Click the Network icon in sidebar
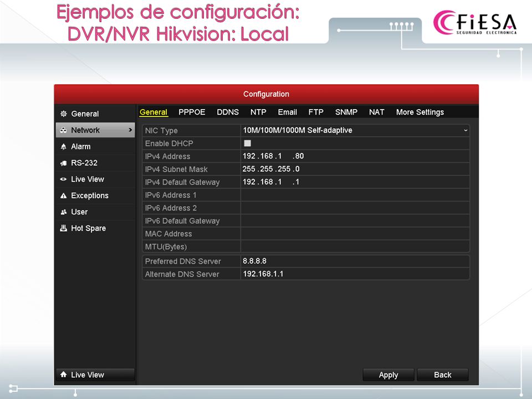Viewport: 532px width, 399px height. click(x=63, y=130)
